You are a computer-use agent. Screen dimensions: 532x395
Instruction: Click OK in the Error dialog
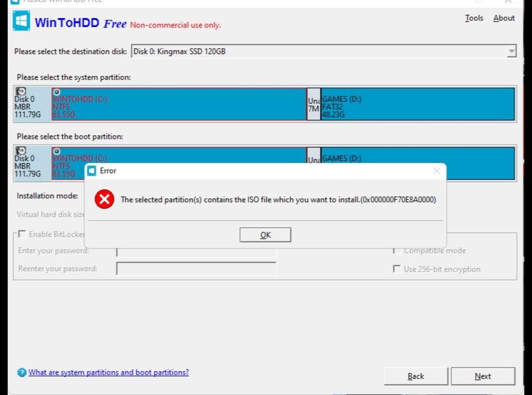click(265, 235)
